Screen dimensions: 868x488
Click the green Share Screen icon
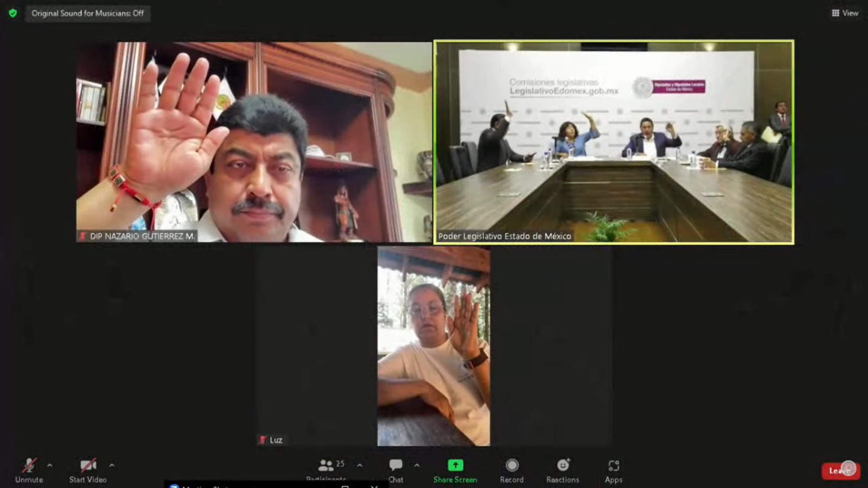[x=455, y=465]
